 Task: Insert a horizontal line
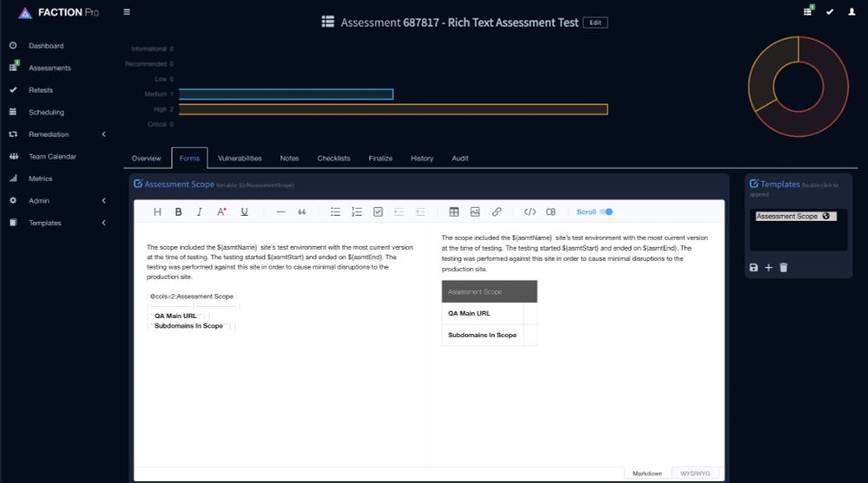280,212
